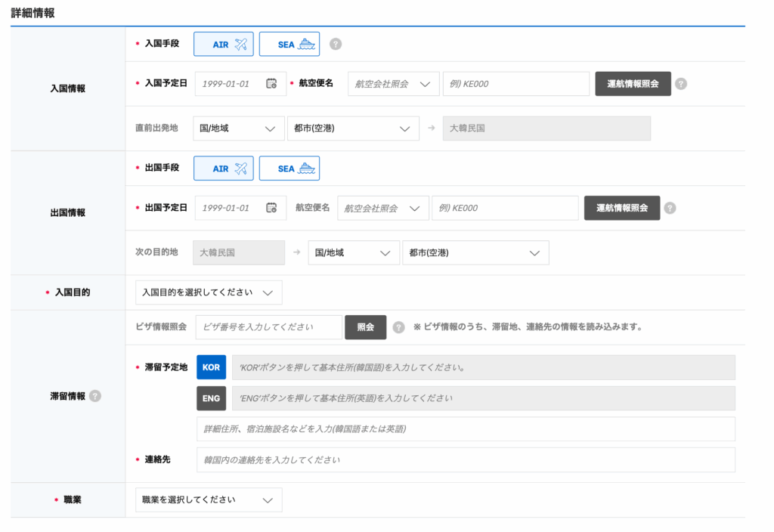Select AIR as the 出国手段 departure method
774x532 pixels.
[x=224, y=169]
